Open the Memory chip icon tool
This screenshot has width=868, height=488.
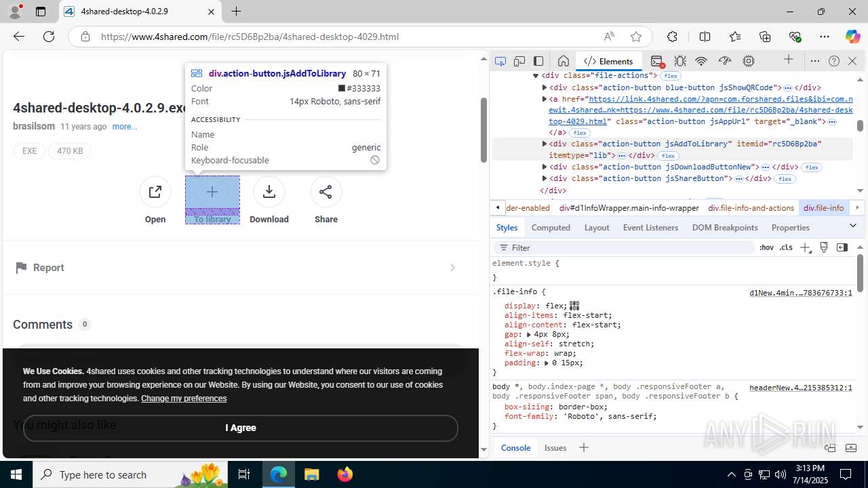point(749,61)
